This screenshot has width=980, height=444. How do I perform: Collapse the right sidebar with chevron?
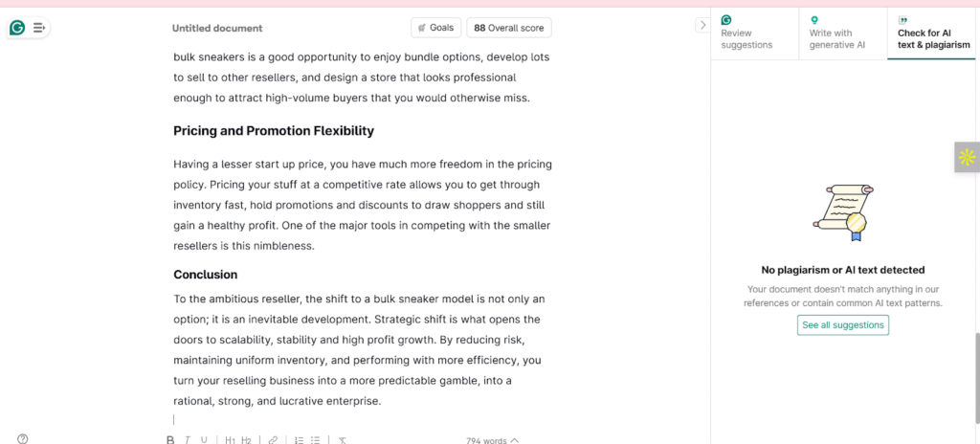[702, 25]
